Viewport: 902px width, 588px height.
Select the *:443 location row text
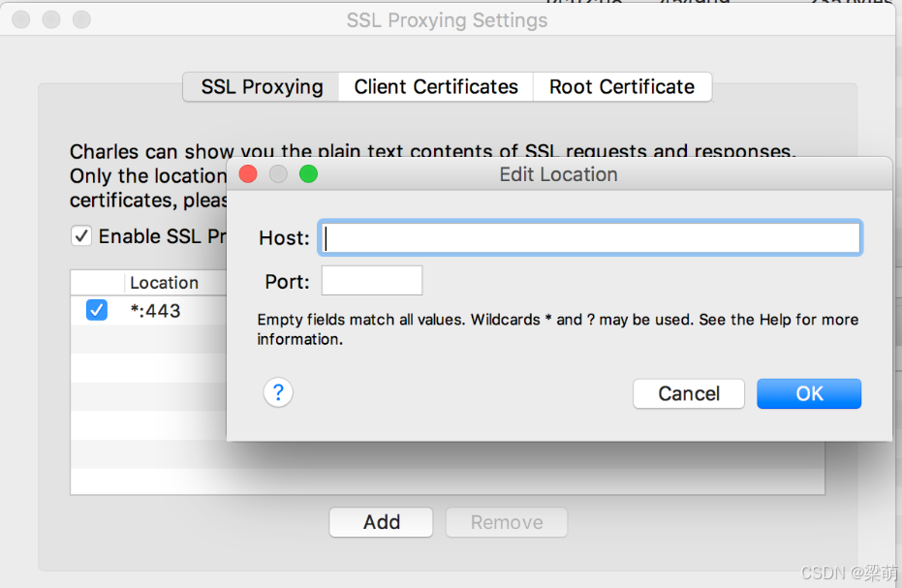(155, 311)
